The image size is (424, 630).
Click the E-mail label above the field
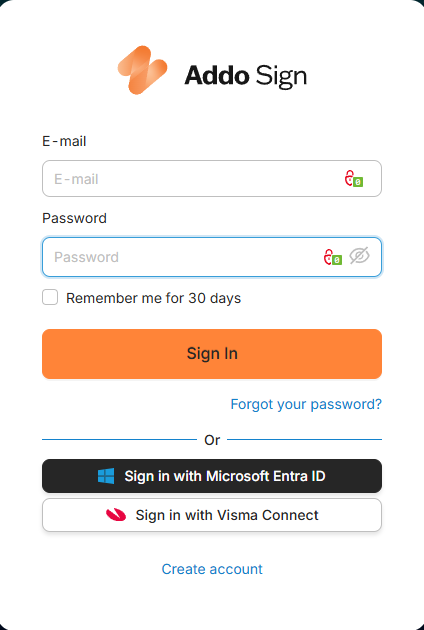coord(64,141)
